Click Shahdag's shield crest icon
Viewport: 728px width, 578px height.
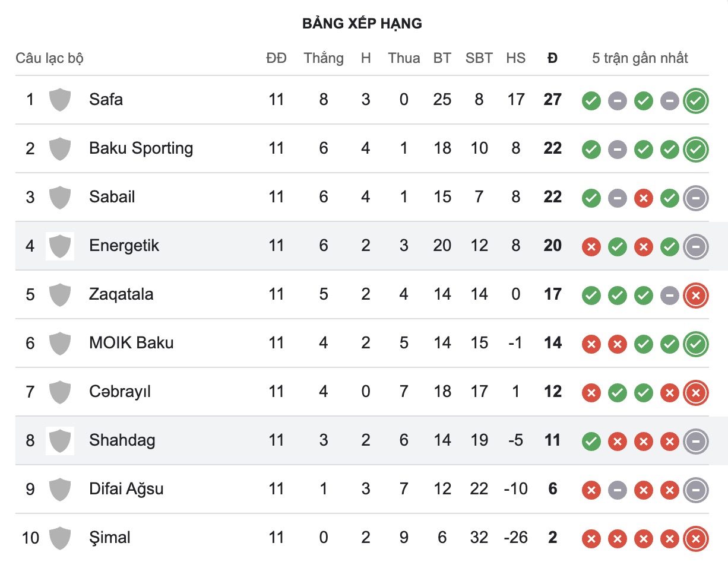[x=60, y=440]
